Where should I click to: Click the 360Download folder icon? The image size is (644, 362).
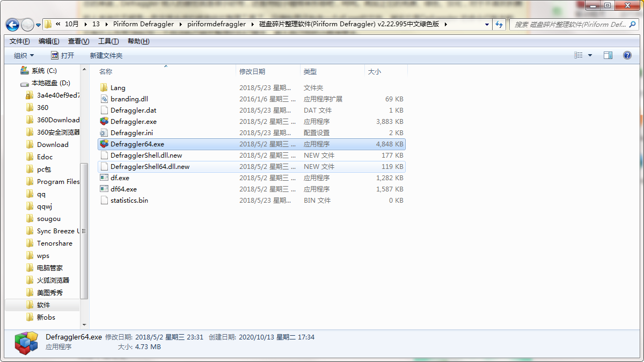click(30, 120)
